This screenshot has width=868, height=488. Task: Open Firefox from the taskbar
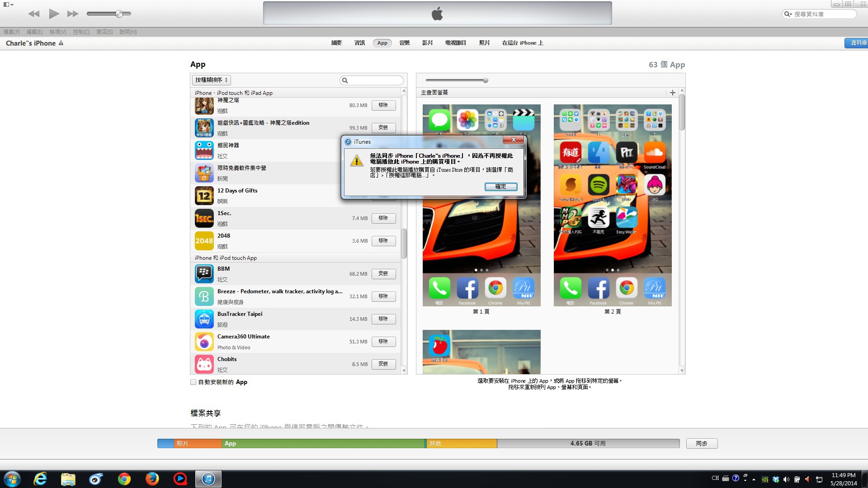point(152,479)
